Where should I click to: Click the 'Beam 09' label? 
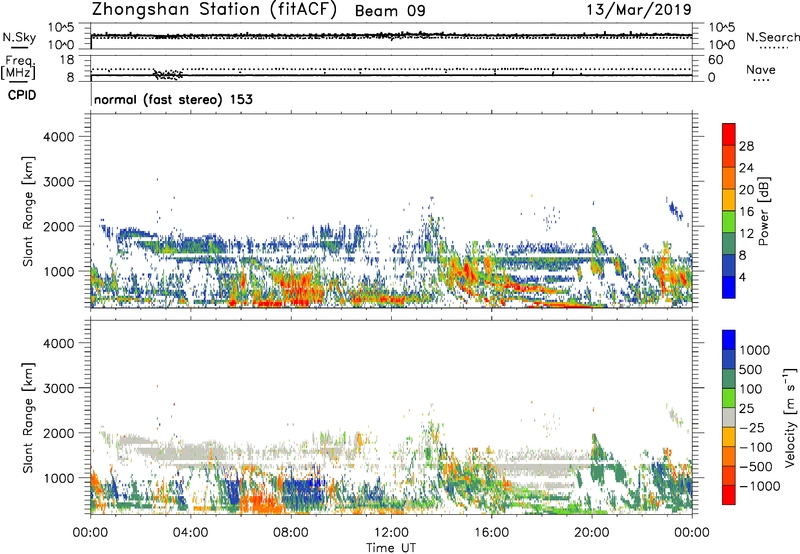point(390,11)
